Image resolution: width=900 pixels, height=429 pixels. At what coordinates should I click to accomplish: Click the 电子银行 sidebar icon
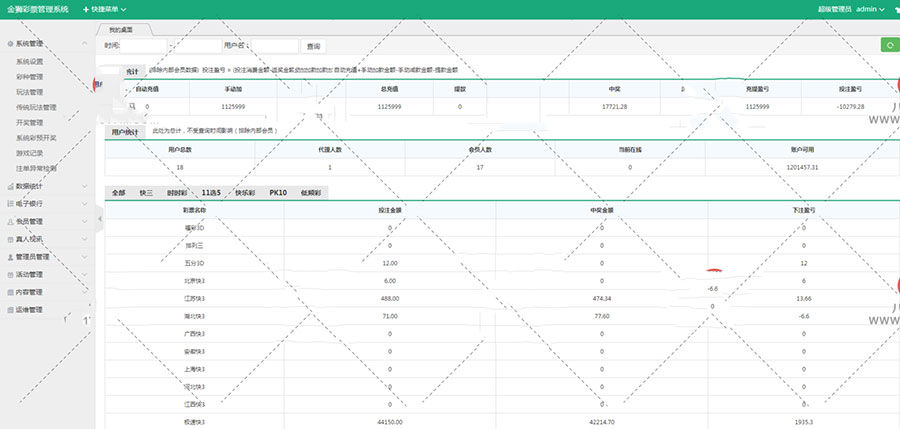(10, 204)
